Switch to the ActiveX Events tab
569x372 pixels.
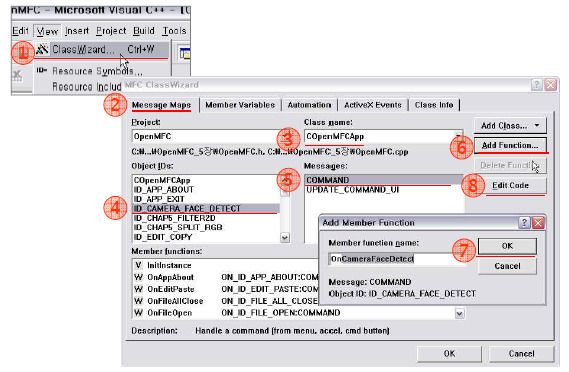coord(373,105)
